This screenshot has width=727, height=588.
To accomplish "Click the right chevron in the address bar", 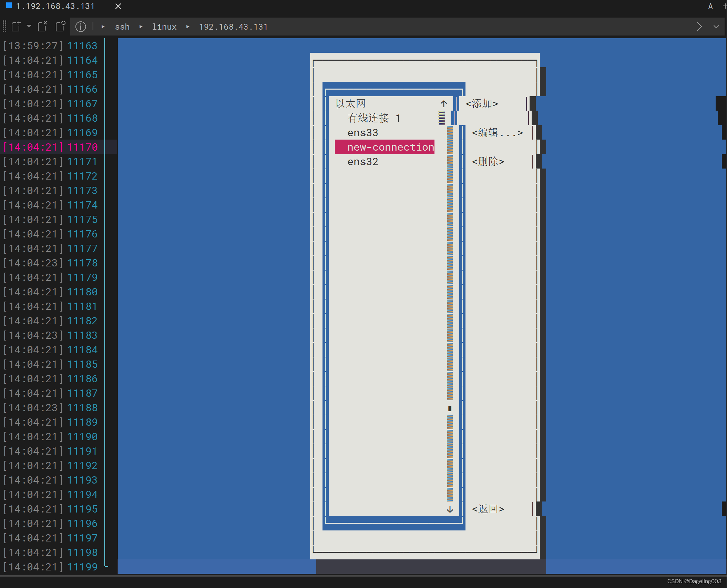I will (699, 27).
